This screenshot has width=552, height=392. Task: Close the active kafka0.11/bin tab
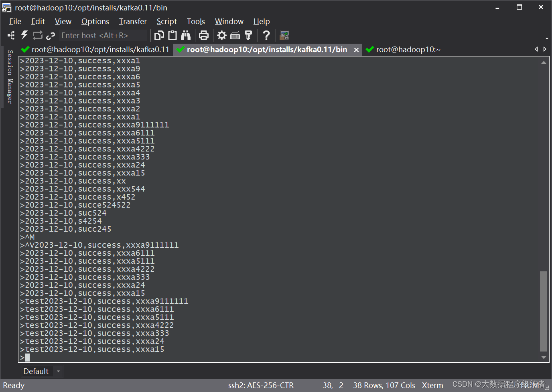click(356, 50)
